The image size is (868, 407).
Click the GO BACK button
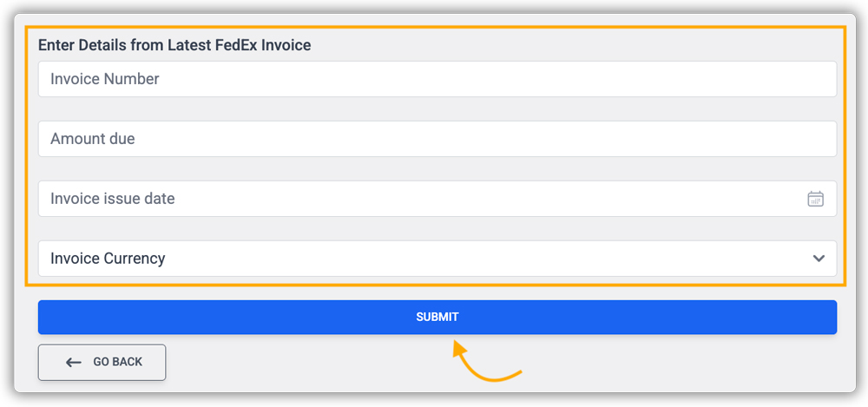click(x=102, y=363)
